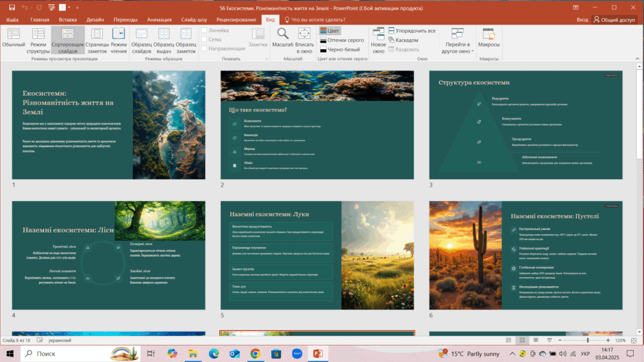This screenshot has width=644, height=362.
Task: Open PowerPoint icon in Windows taskbar
Action: 318,353
